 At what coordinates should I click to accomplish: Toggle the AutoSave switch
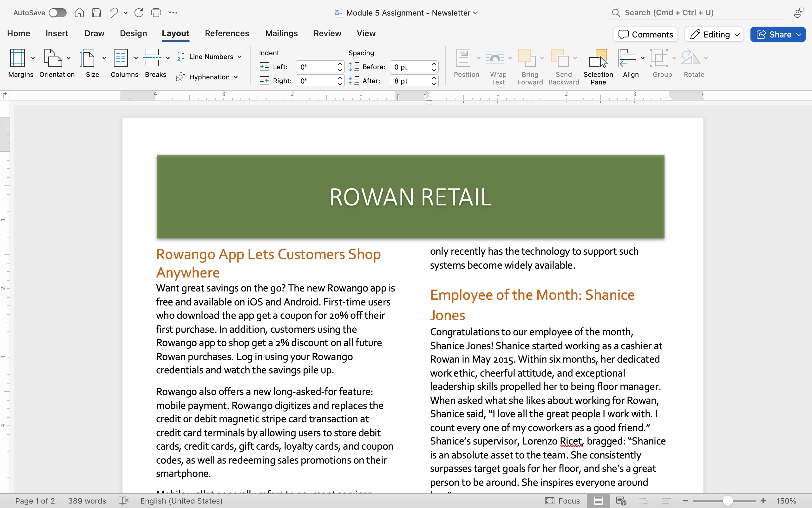pos(57,13)
